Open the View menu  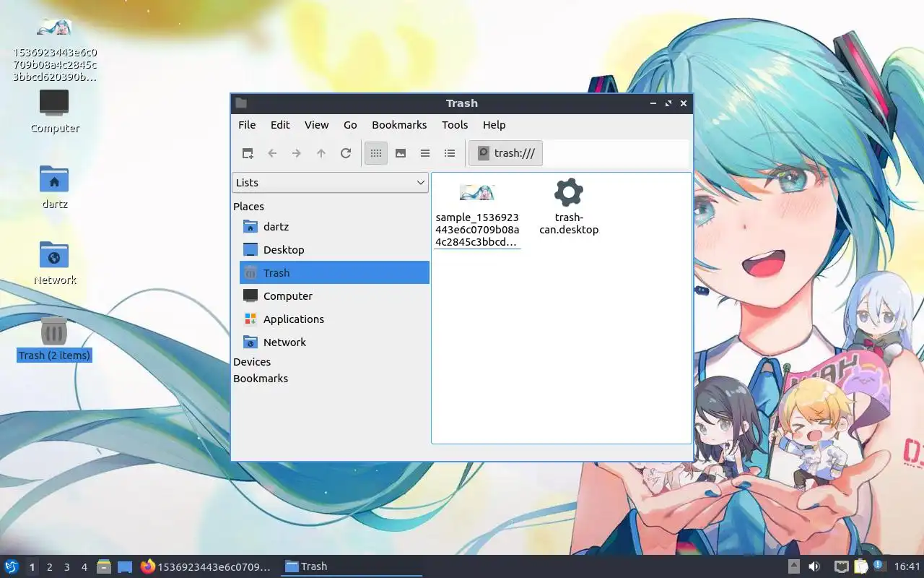click(316, 125)
